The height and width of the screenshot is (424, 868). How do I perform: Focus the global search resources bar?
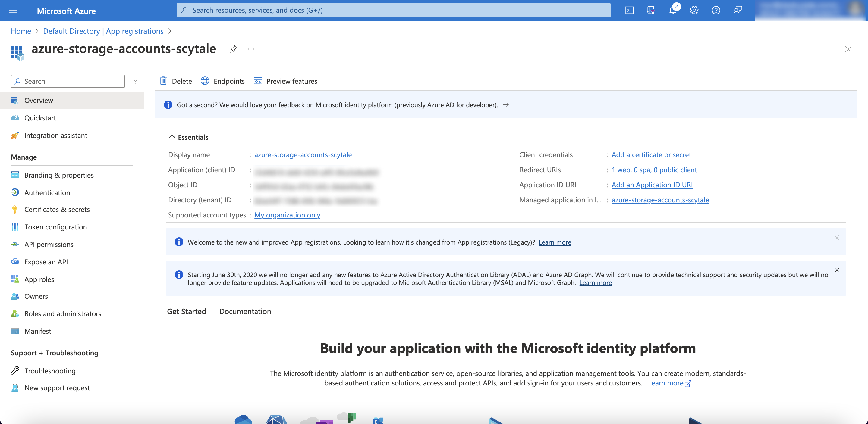pos(393,10)
